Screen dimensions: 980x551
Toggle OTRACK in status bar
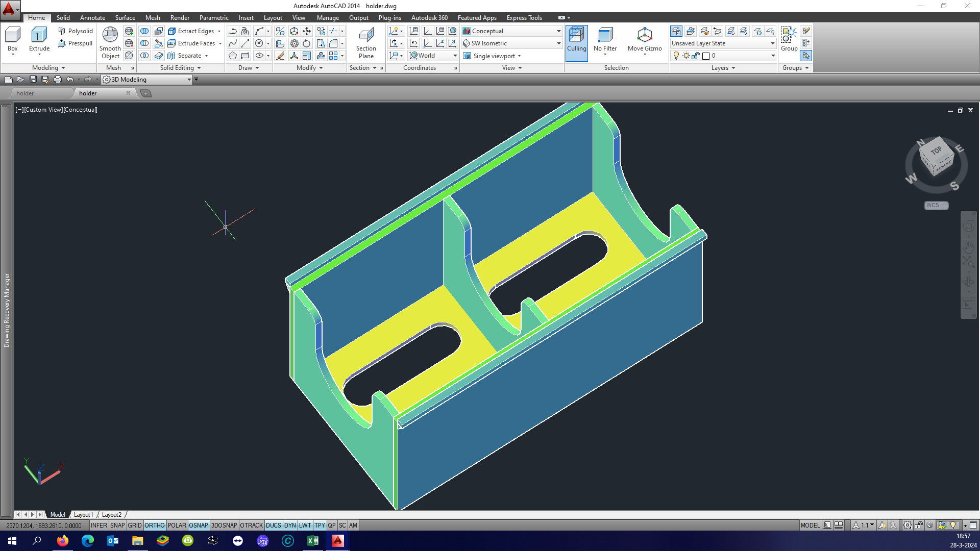[252, 525]
